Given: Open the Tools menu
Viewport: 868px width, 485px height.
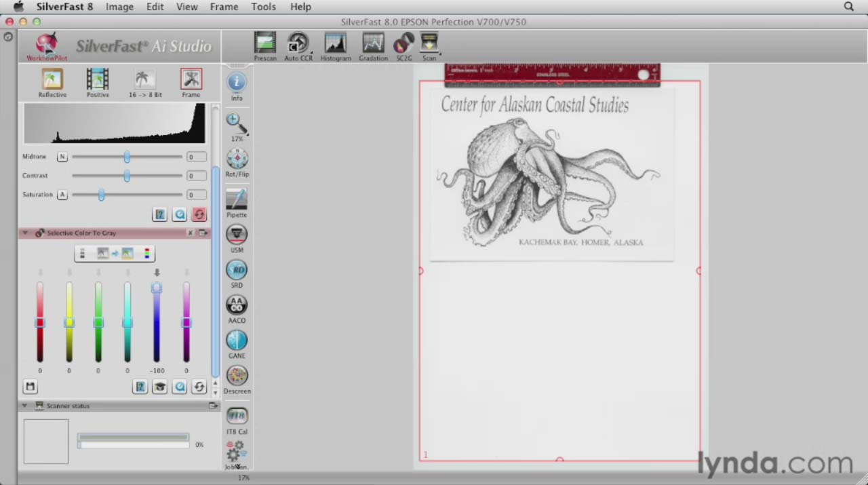Looking at the screenshot, I should click(264, 7).
